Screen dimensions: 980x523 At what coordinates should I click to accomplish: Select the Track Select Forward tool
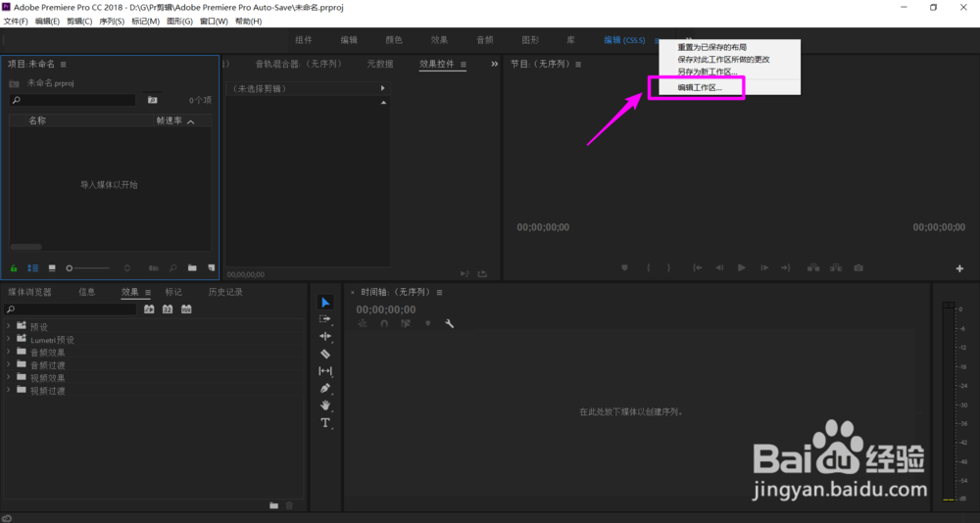[x=325, y=318]
